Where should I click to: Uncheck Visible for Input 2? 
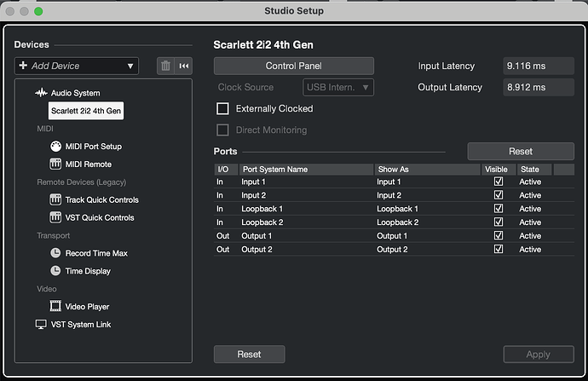[x=499, y=195]
